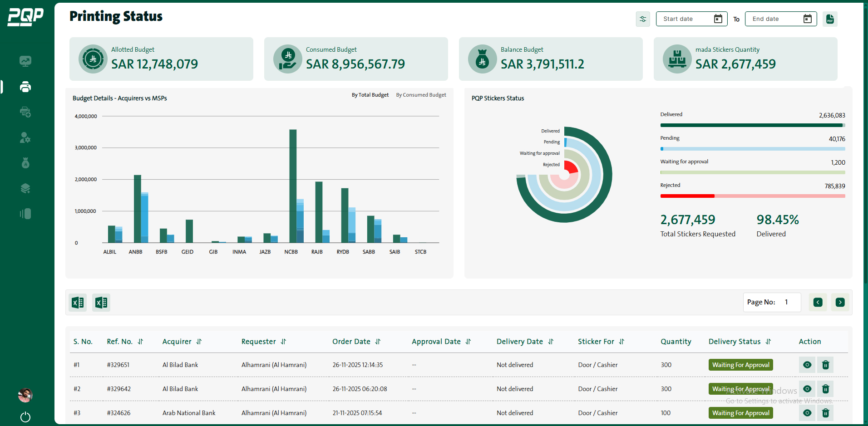Open the Start date calendar picker
The width and height of the screenshot is (868, 426).
(x=718, y=19)
